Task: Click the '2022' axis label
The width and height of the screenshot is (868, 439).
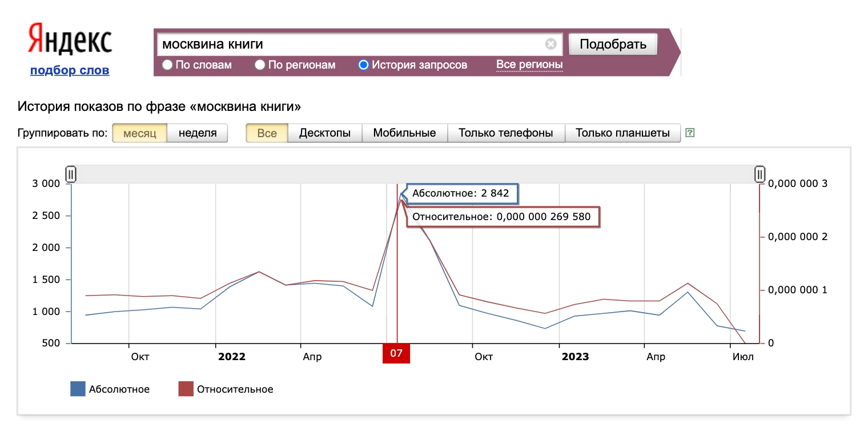Action: coord(232,357)
